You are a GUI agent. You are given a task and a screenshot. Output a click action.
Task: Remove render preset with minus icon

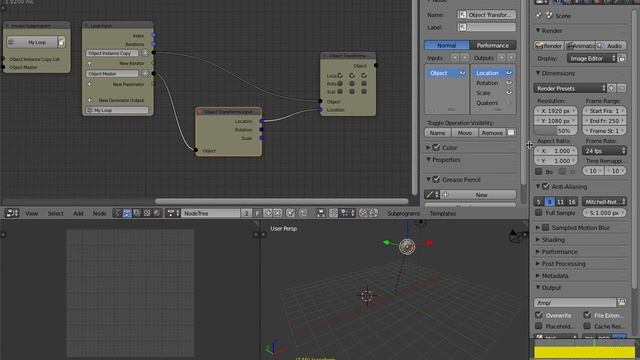point(621,88)
